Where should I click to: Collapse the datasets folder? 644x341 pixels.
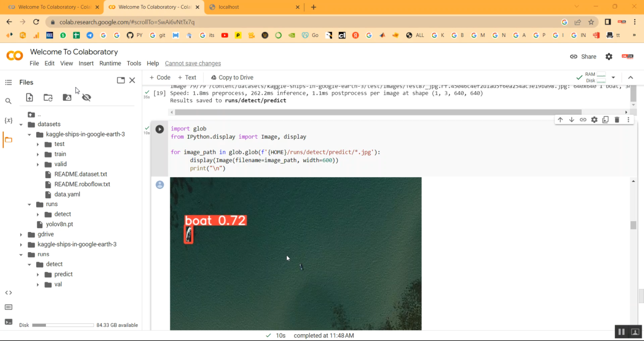coord(21,125)
